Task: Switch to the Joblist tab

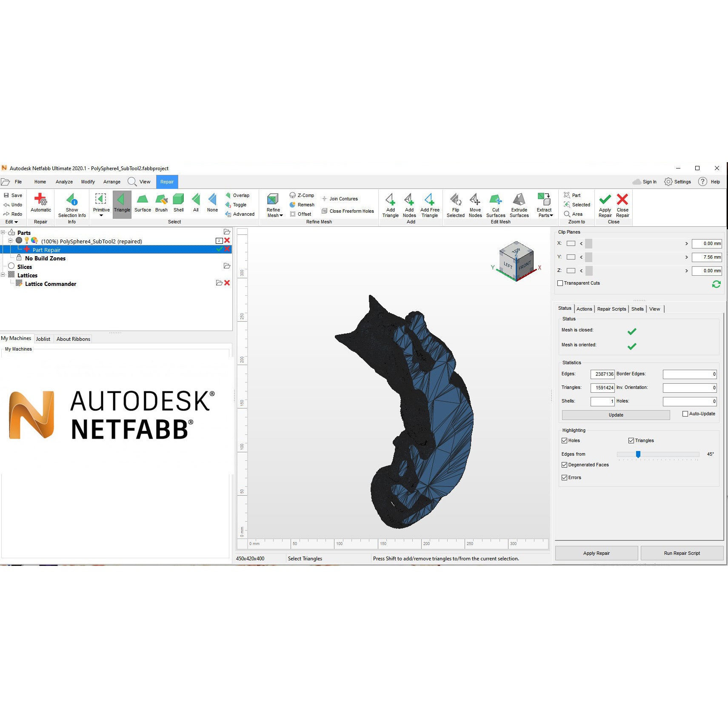Action: (x=43, y=339)
